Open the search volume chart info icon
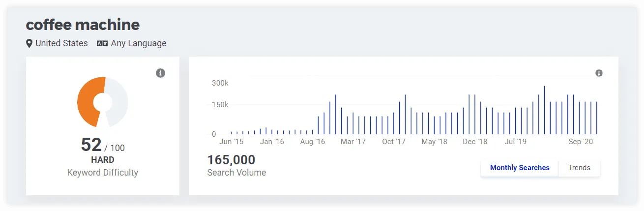 (599, 73)
